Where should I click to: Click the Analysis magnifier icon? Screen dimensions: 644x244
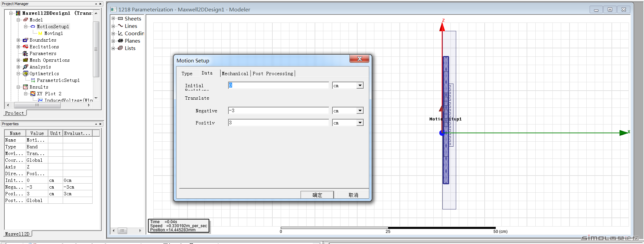coord(25,67)
